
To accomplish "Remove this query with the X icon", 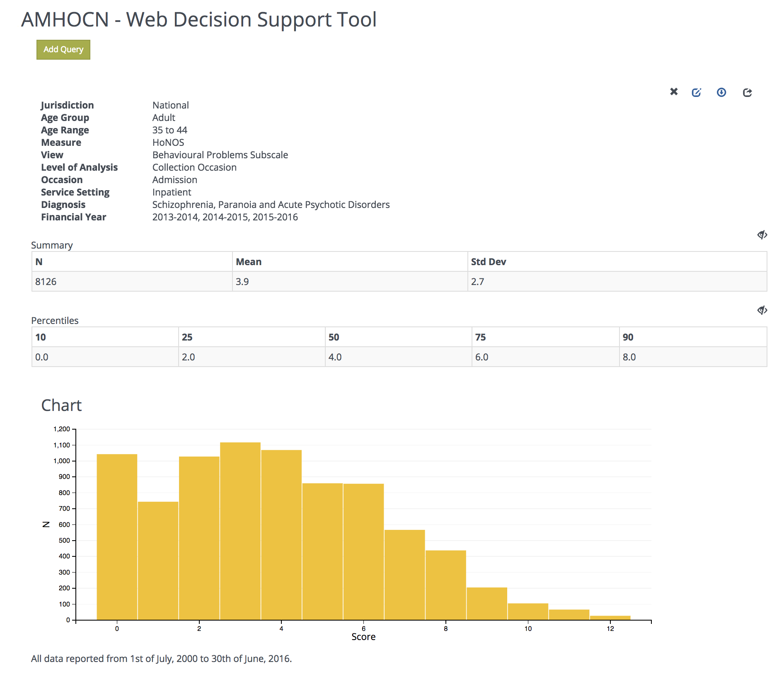I will [x=674, y=92].
